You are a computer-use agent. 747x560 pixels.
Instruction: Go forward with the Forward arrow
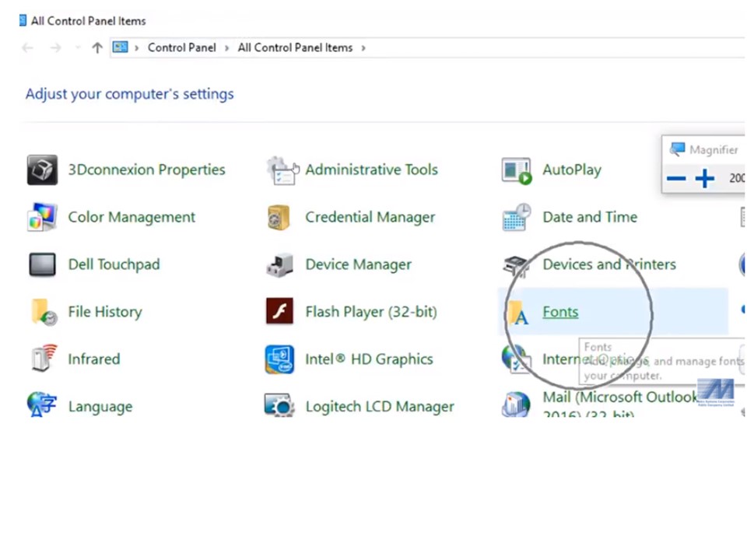[56, 47]
